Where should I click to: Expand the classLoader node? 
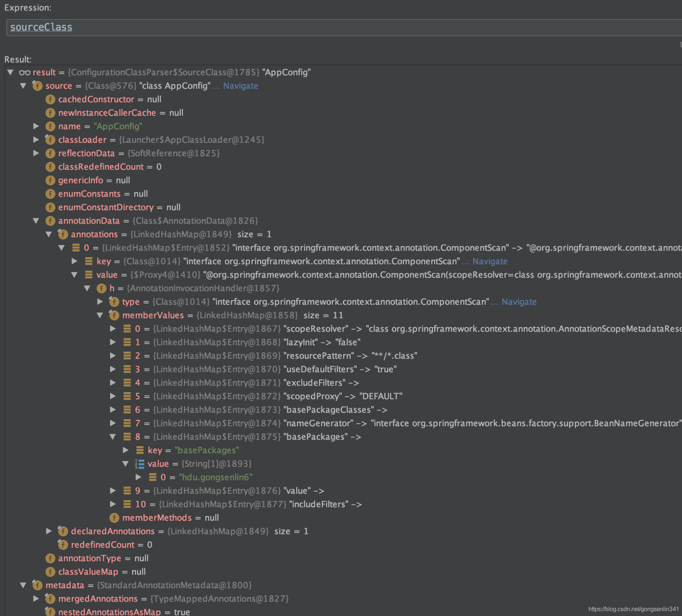coord(36,140)
